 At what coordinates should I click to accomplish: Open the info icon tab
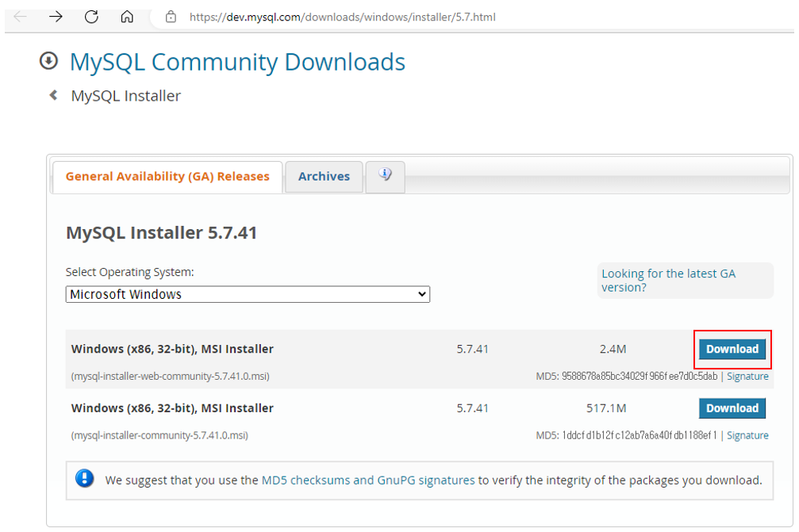386,176
